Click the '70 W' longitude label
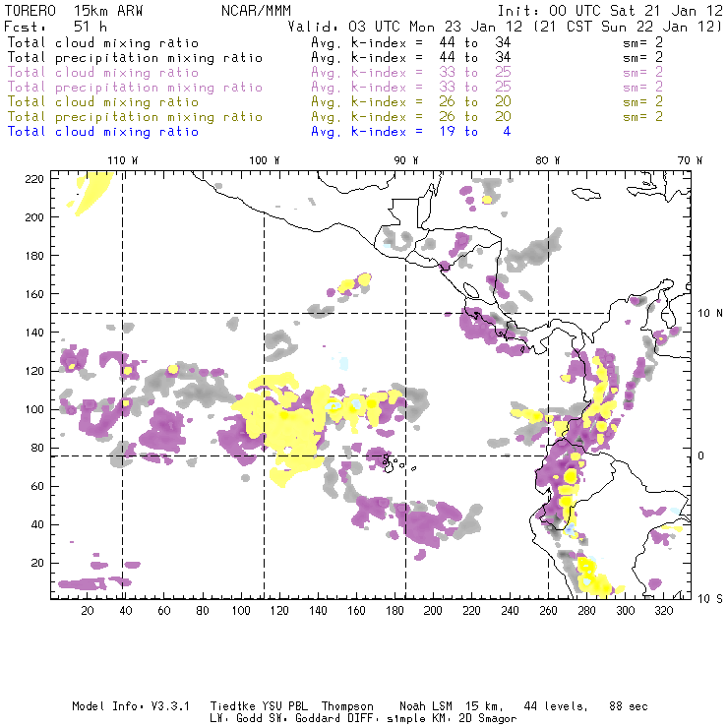 click(690, 160)
